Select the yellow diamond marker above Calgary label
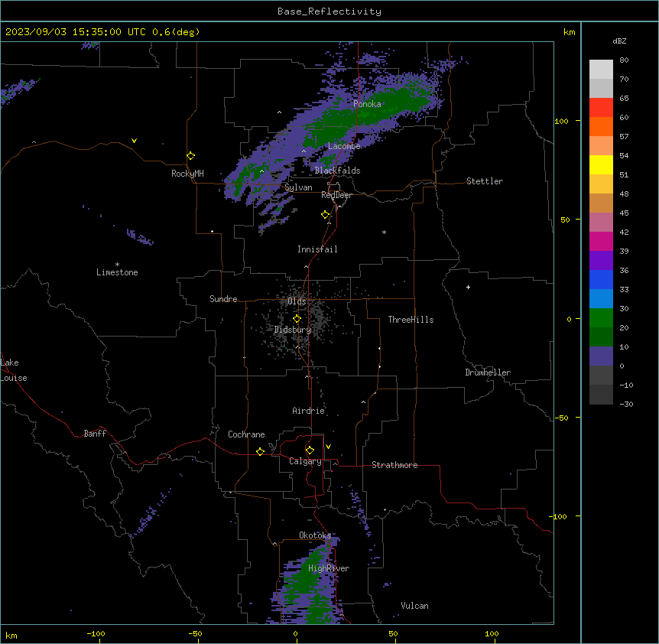The width and height of the screenshot is (659, 644). pyautogui.click(x=310, y=450)
